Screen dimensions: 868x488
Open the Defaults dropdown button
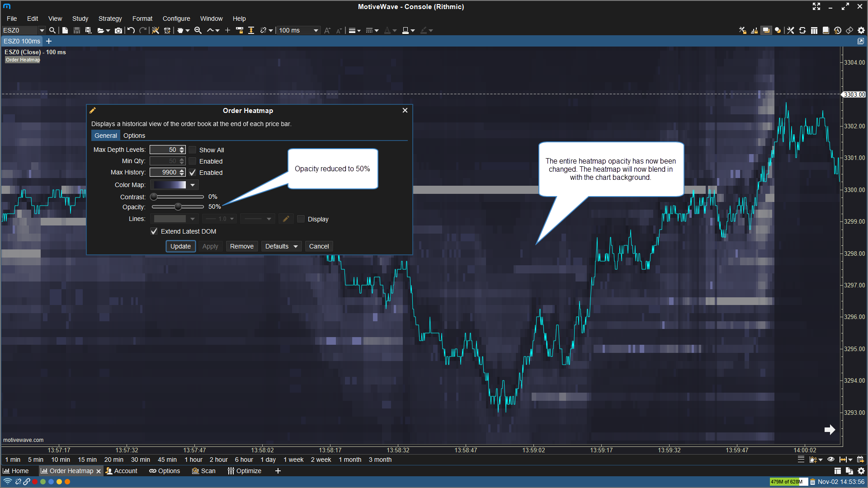281,246
